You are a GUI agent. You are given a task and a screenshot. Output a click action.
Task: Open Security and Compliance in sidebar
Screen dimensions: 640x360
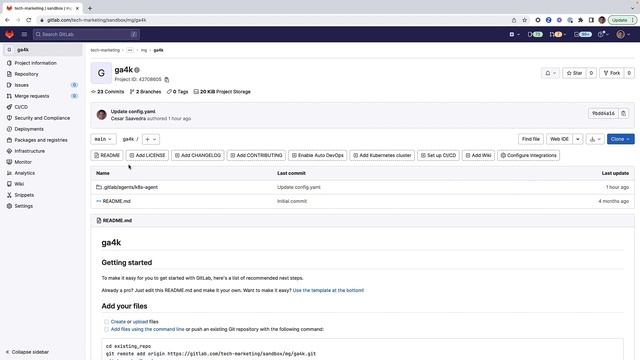[x=42, y=118]
